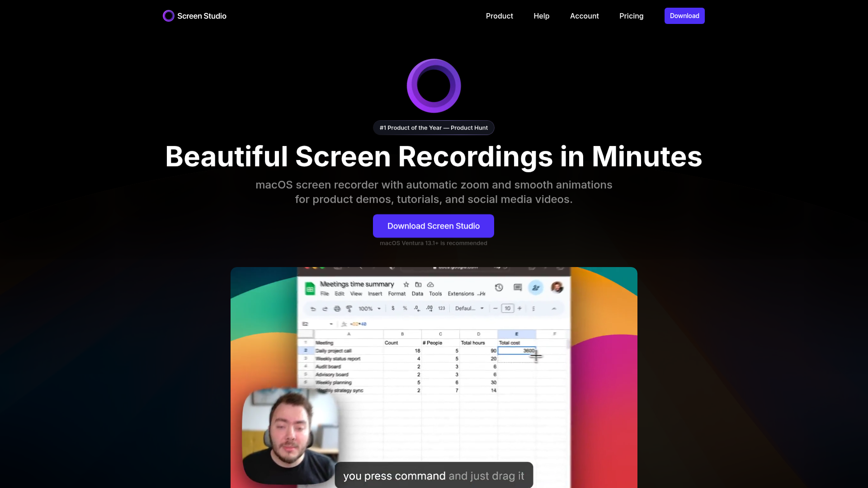Collapse the Sheets toolbar with the caret icon

tap(554, 309)
